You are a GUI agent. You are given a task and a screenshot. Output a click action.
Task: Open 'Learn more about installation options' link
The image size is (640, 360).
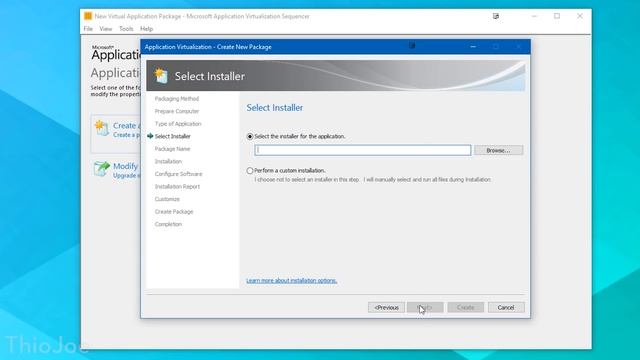(291, 280)
